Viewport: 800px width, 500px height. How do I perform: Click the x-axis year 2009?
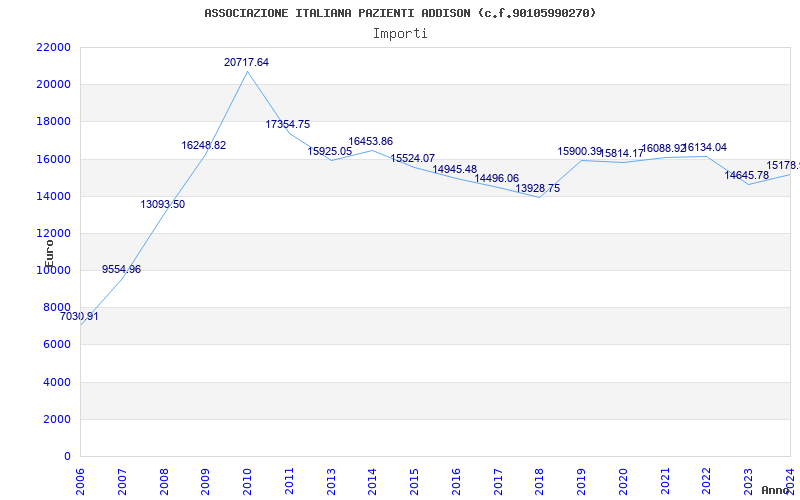point(206,481)
